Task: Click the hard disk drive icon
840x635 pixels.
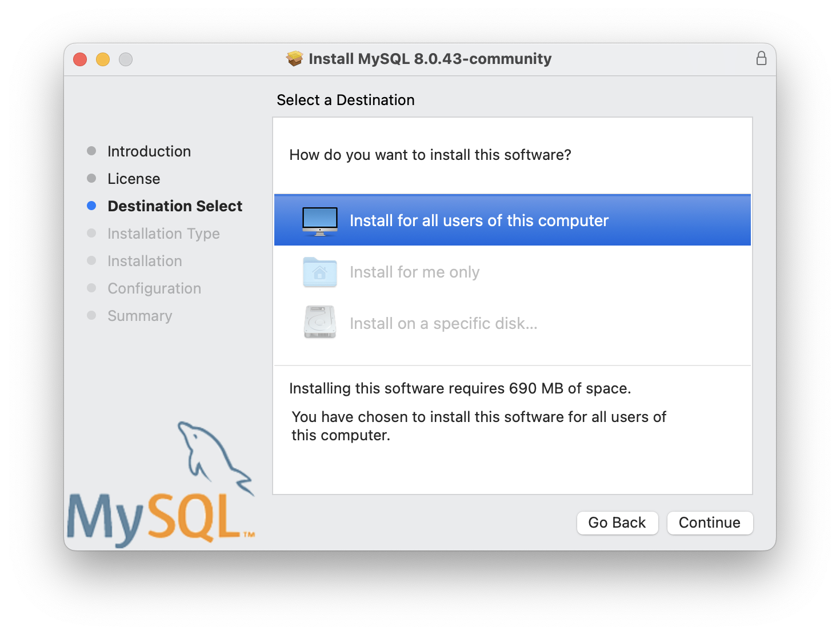Action: [320, 323]
